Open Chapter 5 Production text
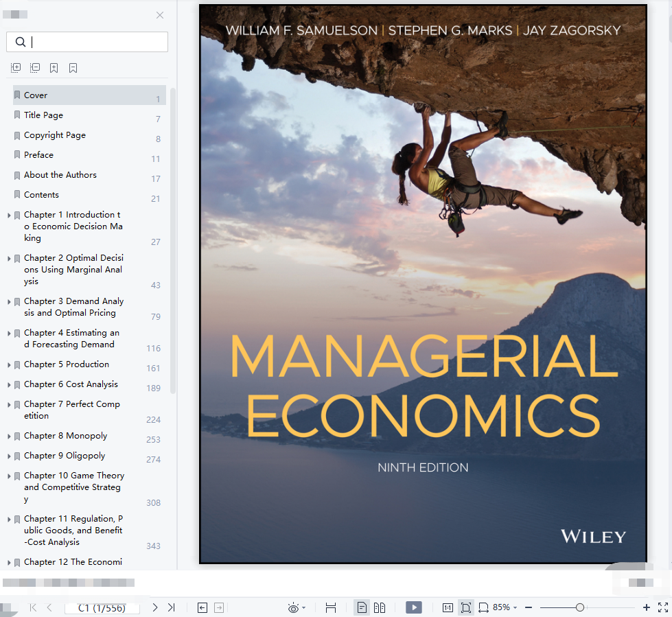The image size is (672, 617). click(67, 364)
